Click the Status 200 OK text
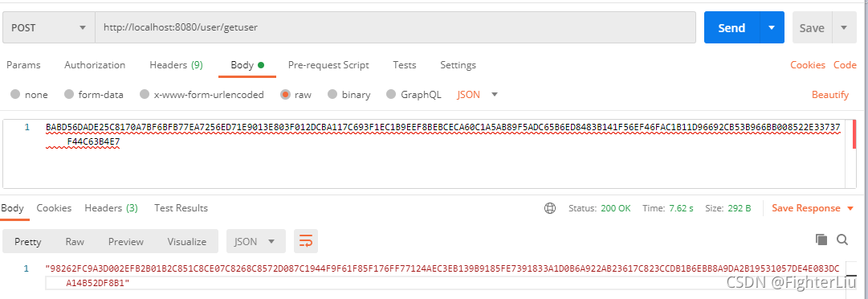This screenshot has width=868, height=299. pyautogui.click(x=600, y=208)
